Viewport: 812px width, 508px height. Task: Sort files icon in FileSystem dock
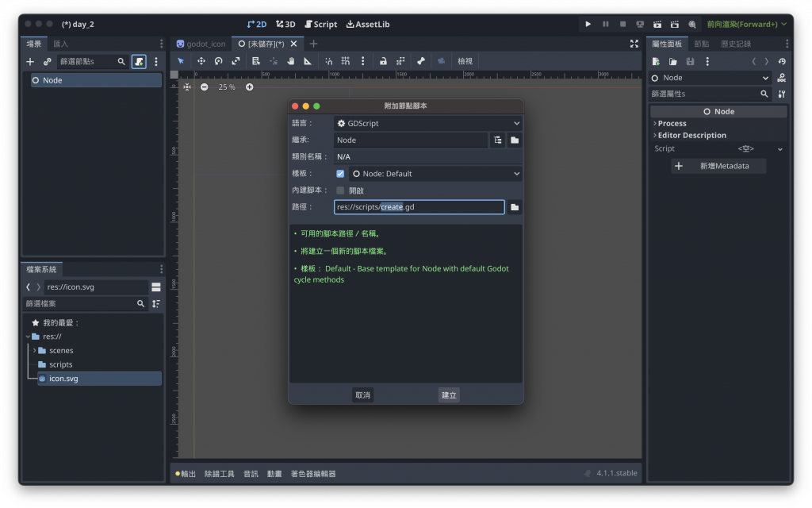(x=156, y=304)
